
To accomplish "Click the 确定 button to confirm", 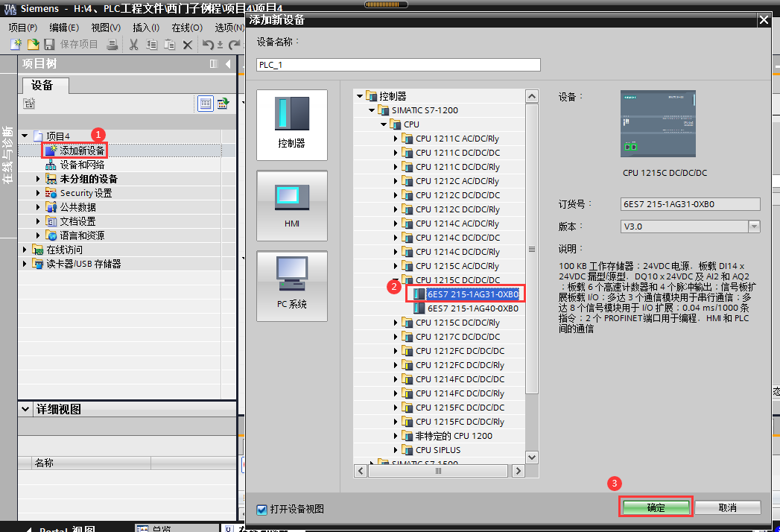I will (x=656, y=507).
